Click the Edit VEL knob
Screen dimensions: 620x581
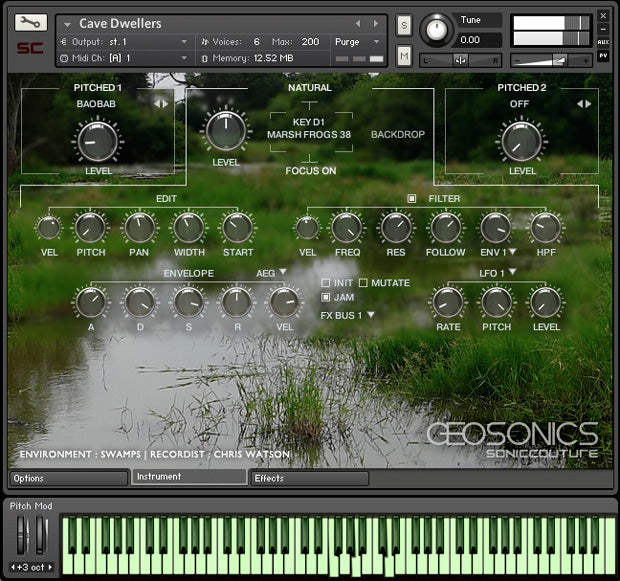point(49,228)
